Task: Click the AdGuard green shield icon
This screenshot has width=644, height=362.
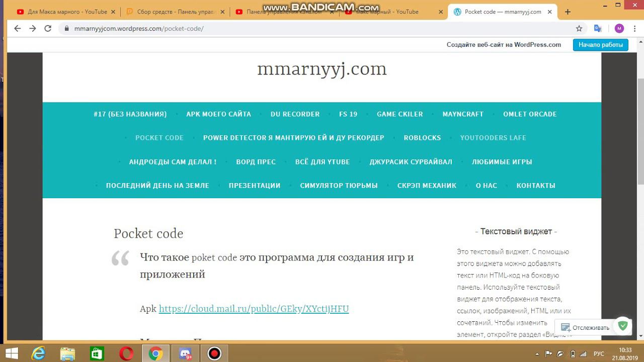Action: pos(623,326)
